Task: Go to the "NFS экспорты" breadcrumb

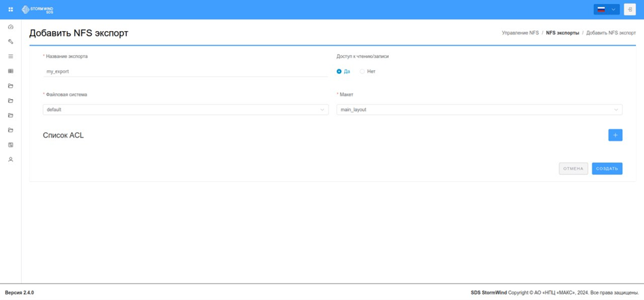Action: pyautogui.click(x=562, y=33)
